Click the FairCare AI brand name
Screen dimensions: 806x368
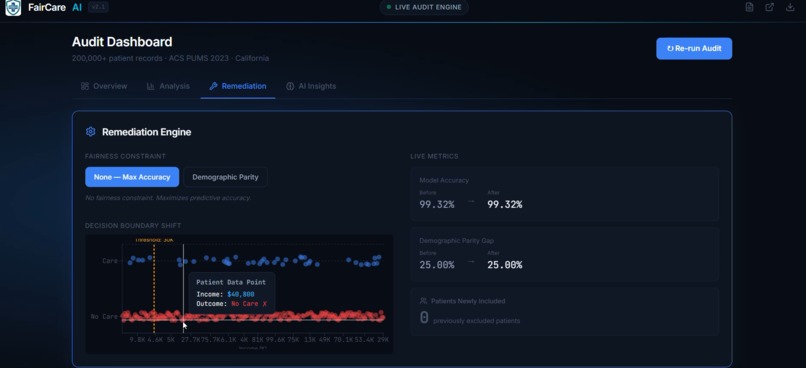55,7
